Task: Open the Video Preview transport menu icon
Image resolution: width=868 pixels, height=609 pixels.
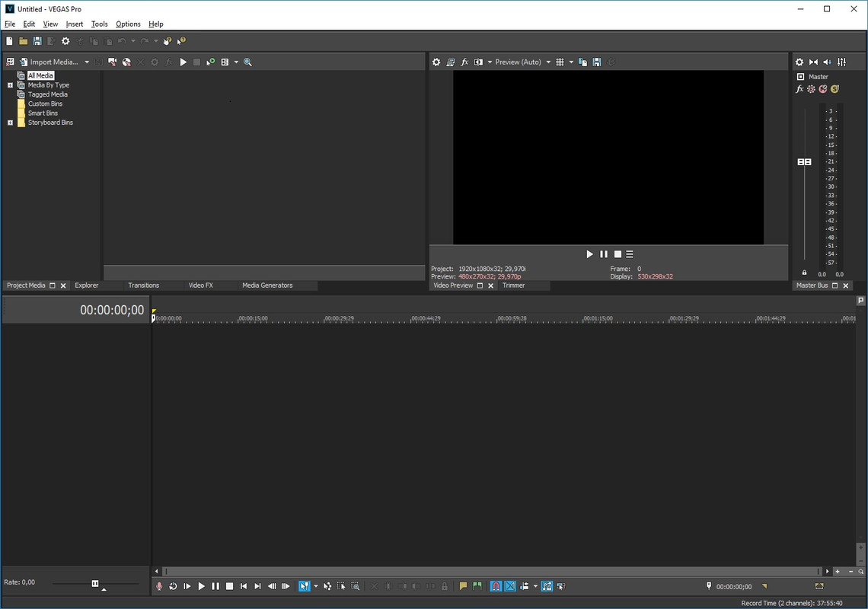Action: click(630, 254)
